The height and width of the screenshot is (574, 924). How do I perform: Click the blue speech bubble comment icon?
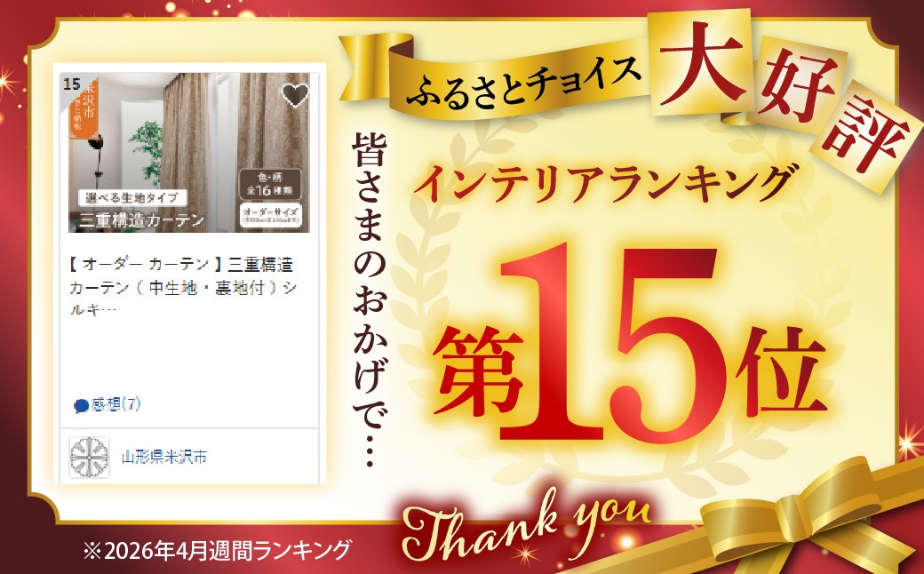point(82,406)
